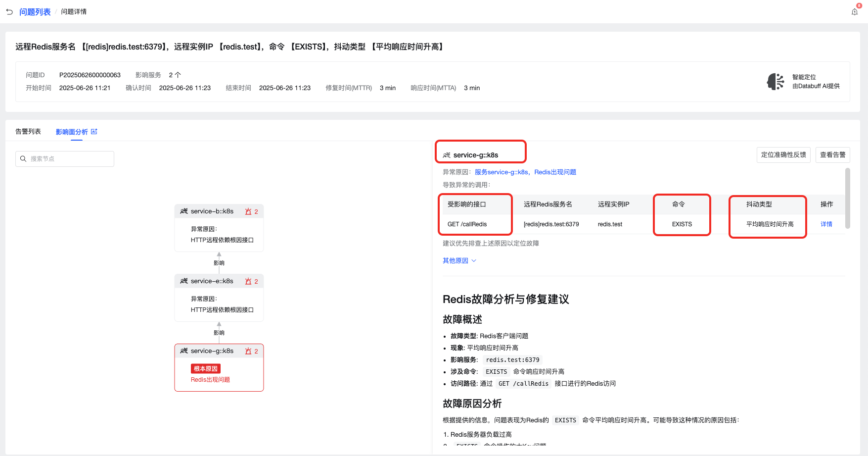Viewport: 868px width, 456px height.
Task: Click the service icon on service-b::k8s node
Action: point(184,211)
